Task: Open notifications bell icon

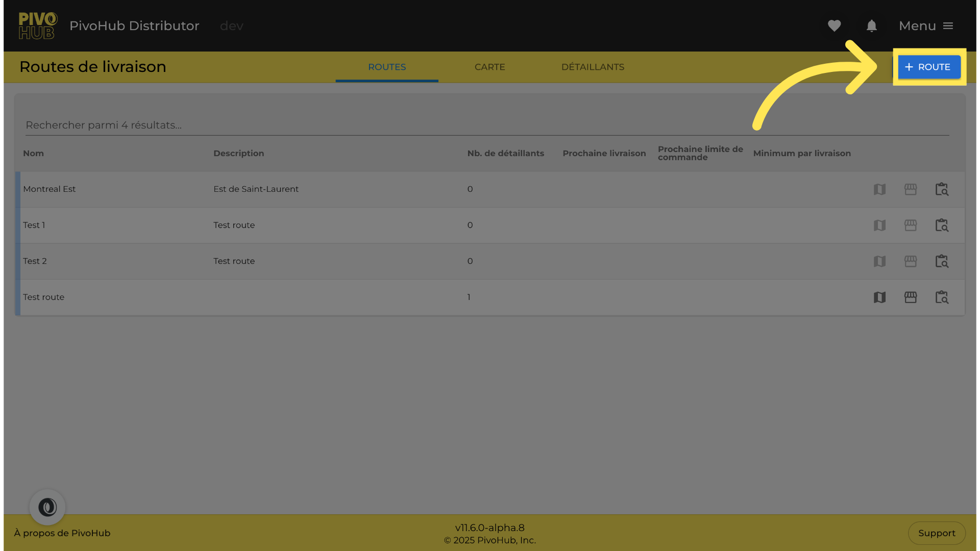Action: click(x=871, y=26)
